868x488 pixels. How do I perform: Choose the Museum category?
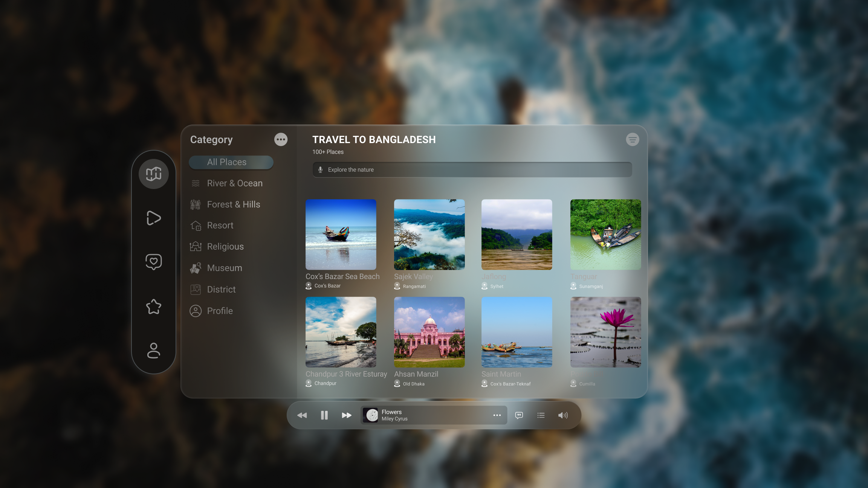225,268
